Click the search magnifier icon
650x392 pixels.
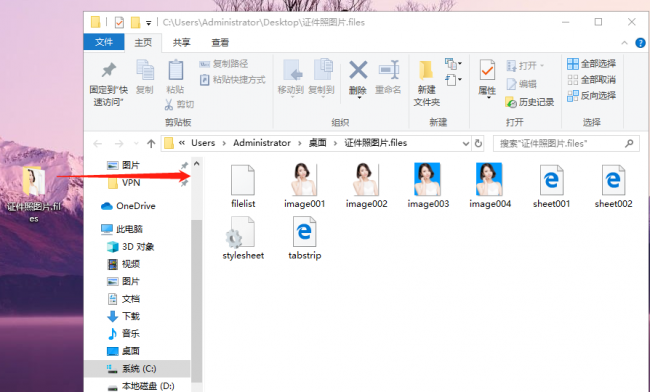point(629,143)
